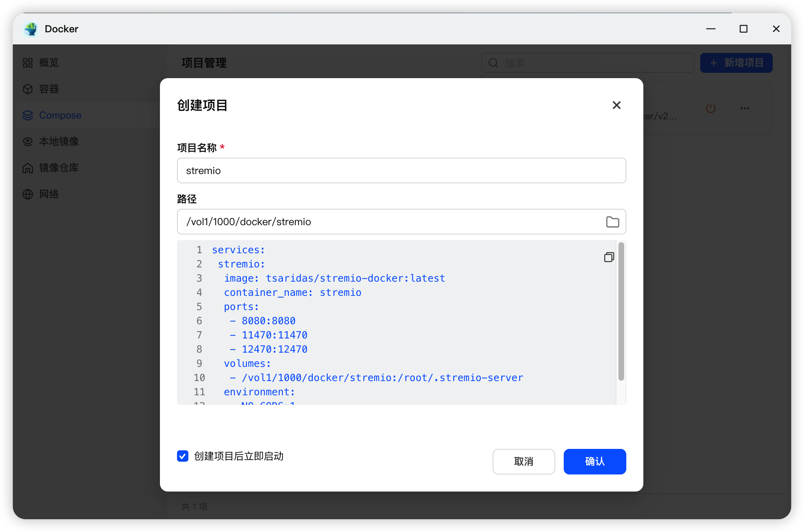Click the folder browse icon in path field
The height and width of the screenshot is (532, 804).
[612, 222]
